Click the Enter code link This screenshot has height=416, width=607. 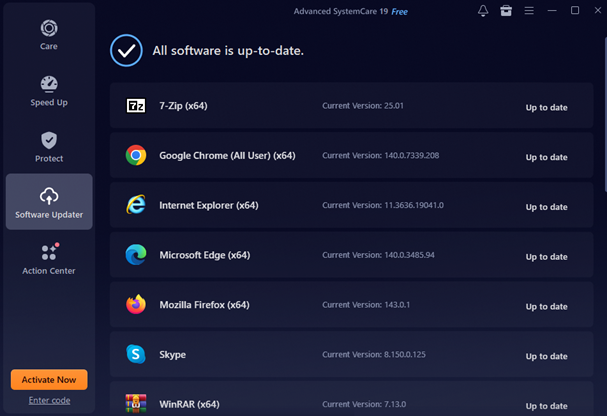click(49, 400)
